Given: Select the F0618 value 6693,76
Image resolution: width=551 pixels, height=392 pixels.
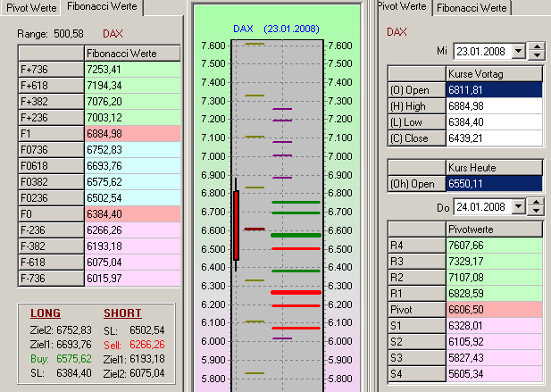Looking at the screenshot, I should (x=132, y=166).
